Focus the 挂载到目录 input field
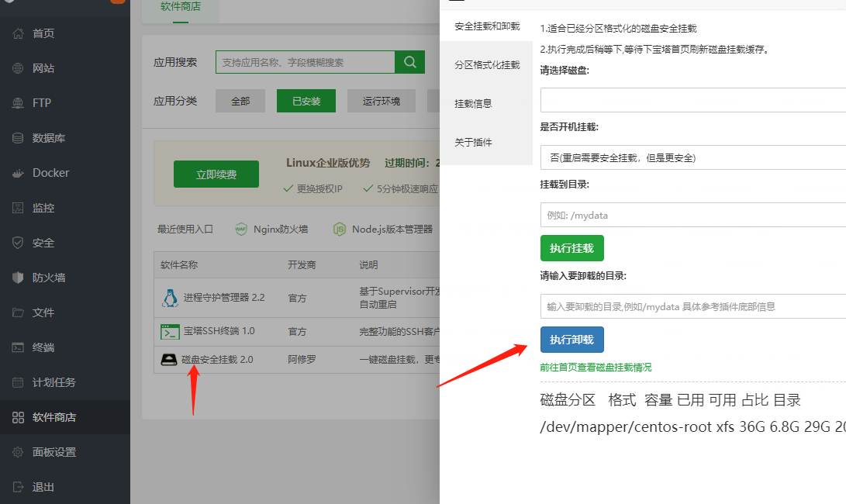This screenshot has height=504, width=846. pyautogui.click(x=693, y=215)
